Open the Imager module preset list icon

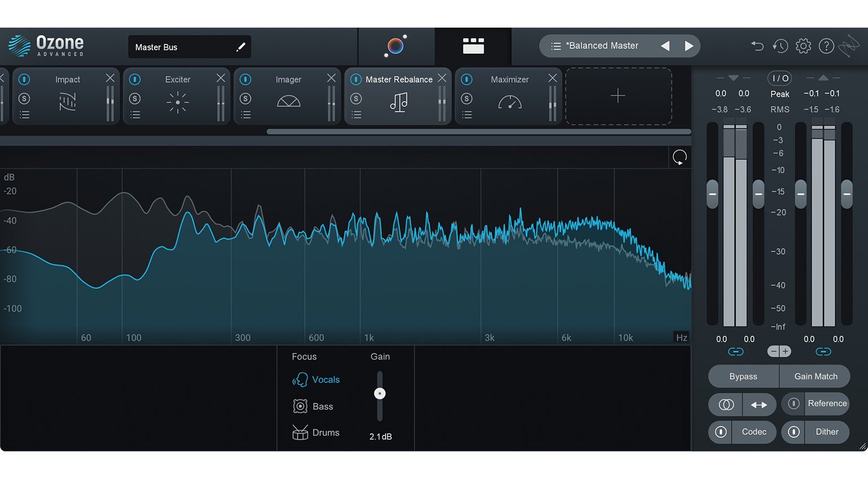tap(246, 115)
